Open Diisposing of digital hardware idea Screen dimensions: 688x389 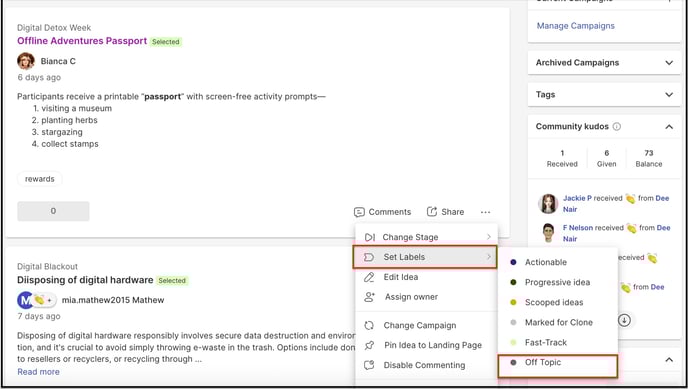[x=85, y=280]
